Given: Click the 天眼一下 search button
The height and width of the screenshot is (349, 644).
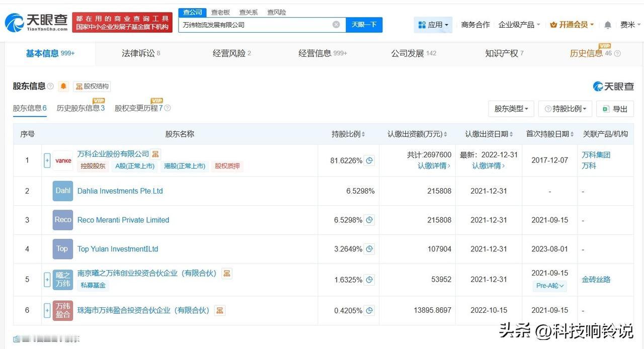Looking at the screenshot, I should pyautogui.click(x=364, y=25).
